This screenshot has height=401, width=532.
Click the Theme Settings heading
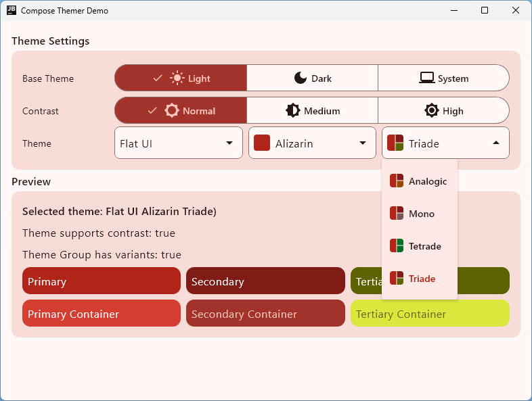coord(51,41)
